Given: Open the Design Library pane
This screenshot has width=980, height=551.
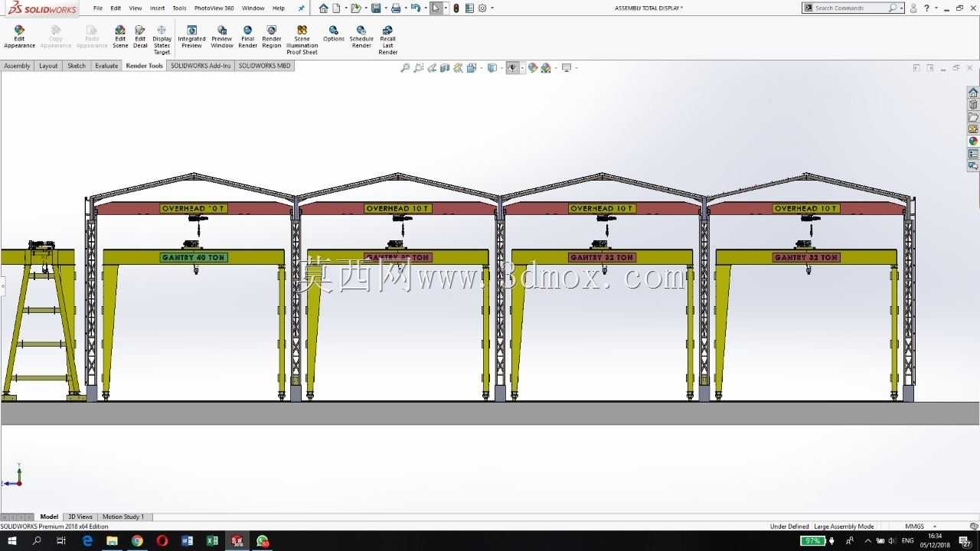Looking at the screenshot, I should click(x=973, y=105).
